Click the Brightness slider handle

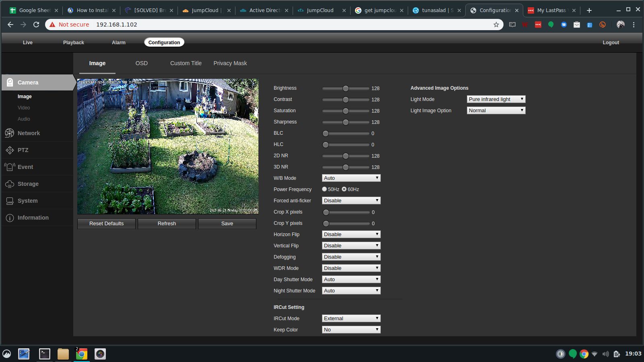point(346,88)
